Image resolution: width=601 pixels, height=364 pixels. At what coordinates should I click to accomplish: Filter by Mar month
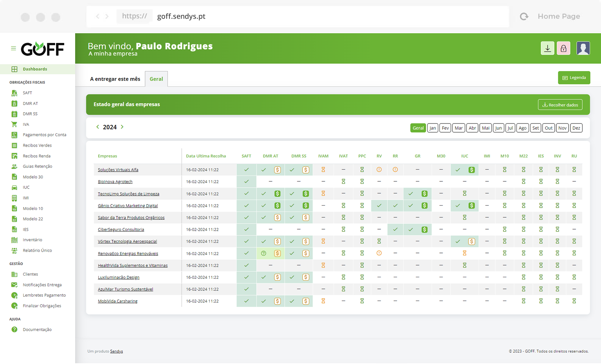[459, 128]
